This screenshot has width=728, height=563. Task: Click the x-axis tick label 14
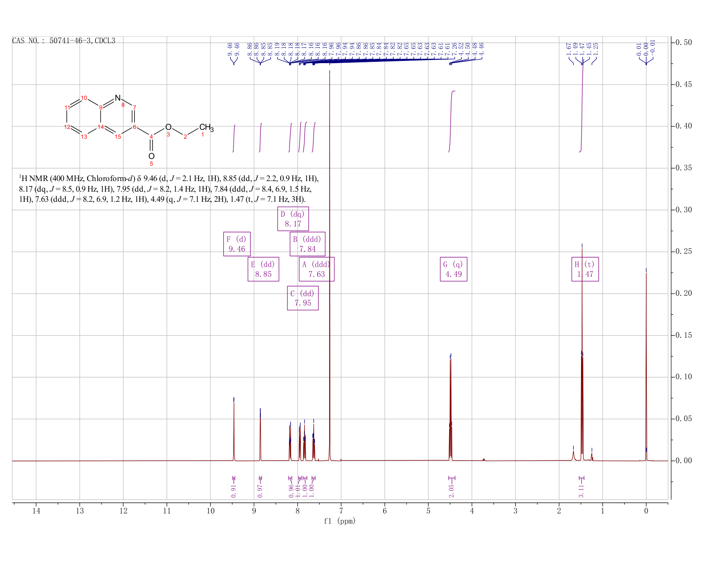(x=36, y=511)
